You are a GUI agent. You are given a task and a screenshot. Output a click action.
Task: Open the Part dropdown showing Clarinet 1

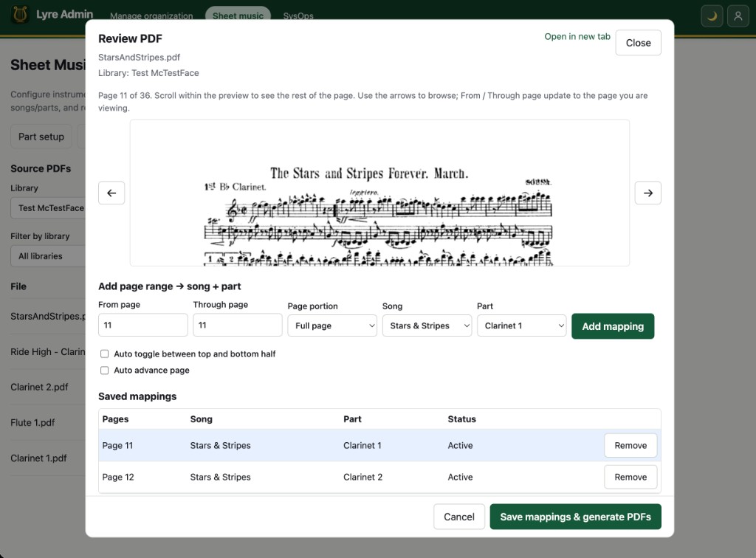coord(522,325)
